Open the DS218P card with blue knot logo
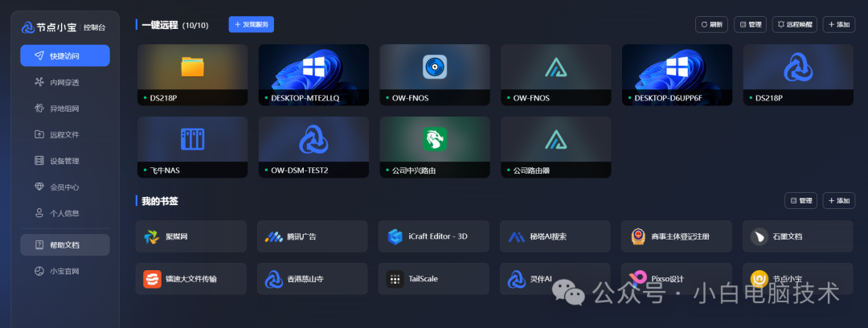The image size is (868, 328). (x=798, y=75)
